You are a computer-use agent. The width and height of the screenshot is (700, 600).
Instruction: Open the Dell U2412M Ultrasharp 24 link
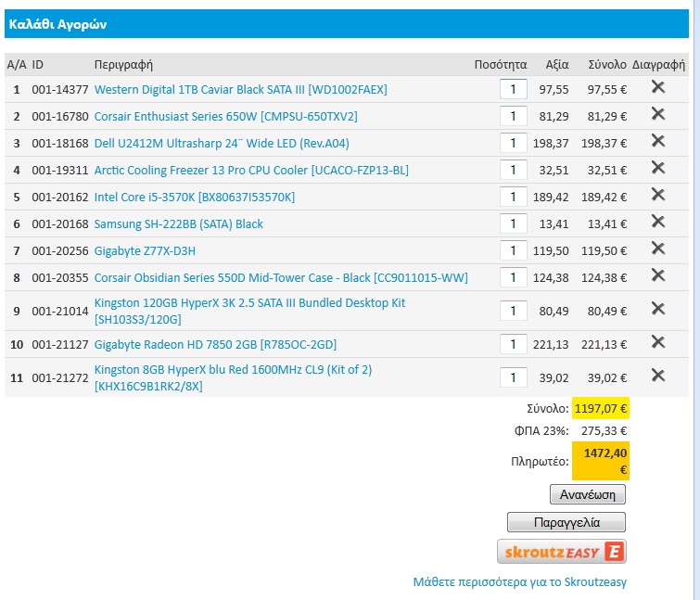222,144
